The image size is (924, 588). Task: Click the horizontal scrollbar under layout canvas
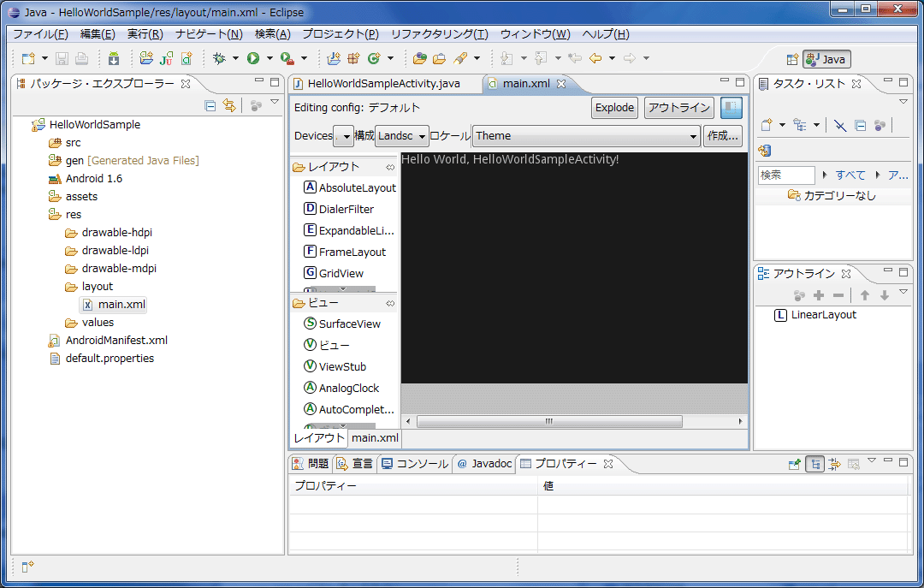549,422
